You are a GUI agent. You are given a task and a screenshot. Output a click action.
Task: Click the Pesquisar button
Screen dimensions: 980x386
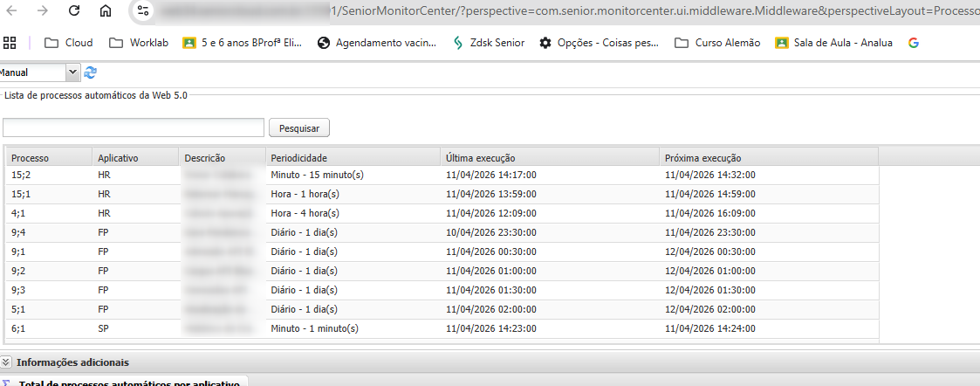click(298, 128)
